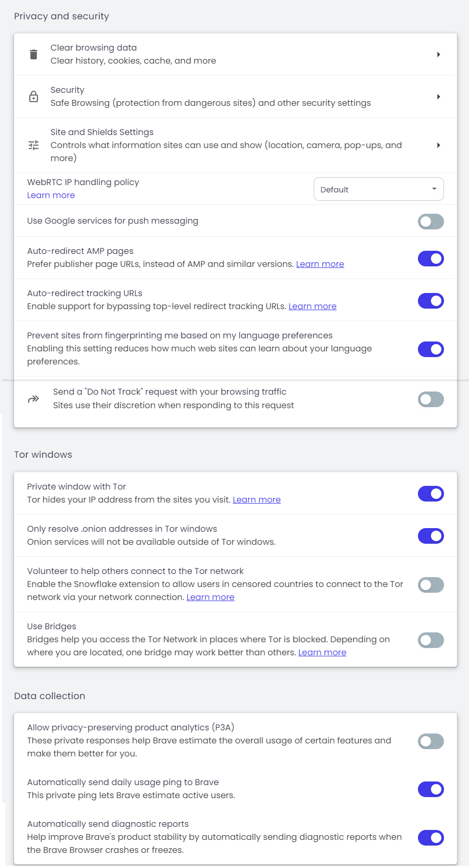Viewport: 469px width, 868px height.
Task: Open Learn more under WebRTC policy
Action: pyautogui.click(x=51, y=195)
